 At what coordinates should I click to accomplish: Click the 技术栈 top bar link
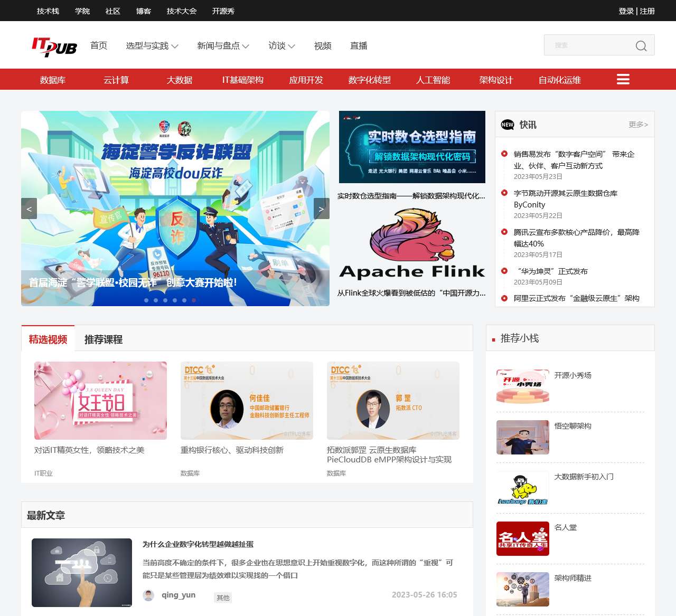tap(48, 11)
